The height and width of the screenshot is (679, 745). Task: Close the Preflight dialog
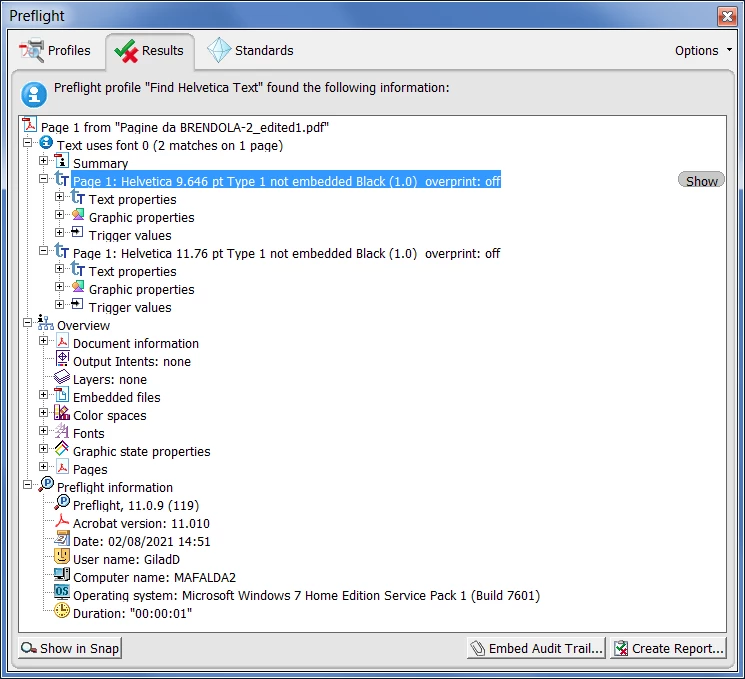pyautogui.click(x=727, y=16)
